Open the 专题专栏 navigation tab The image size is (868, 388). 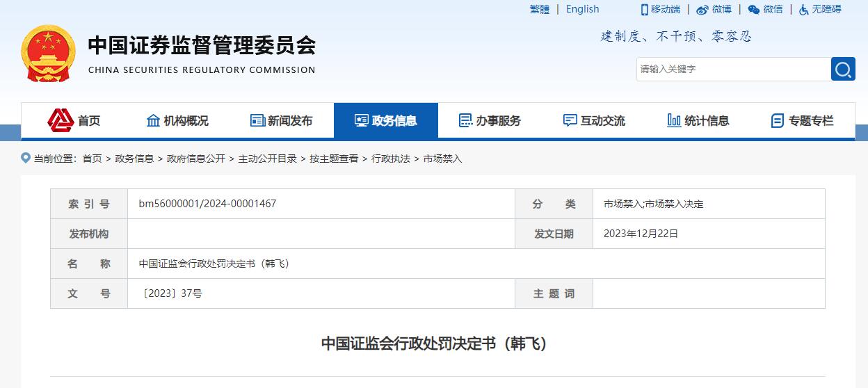coord(803,120)
